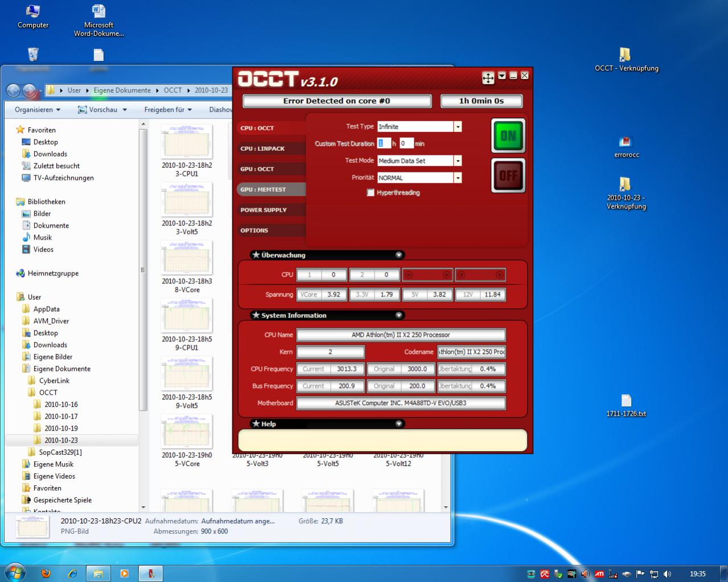This screenshot has height=582, width=728.
Task: Open the OCCT title bar dropdown arrow
Action: pos(502,76)
